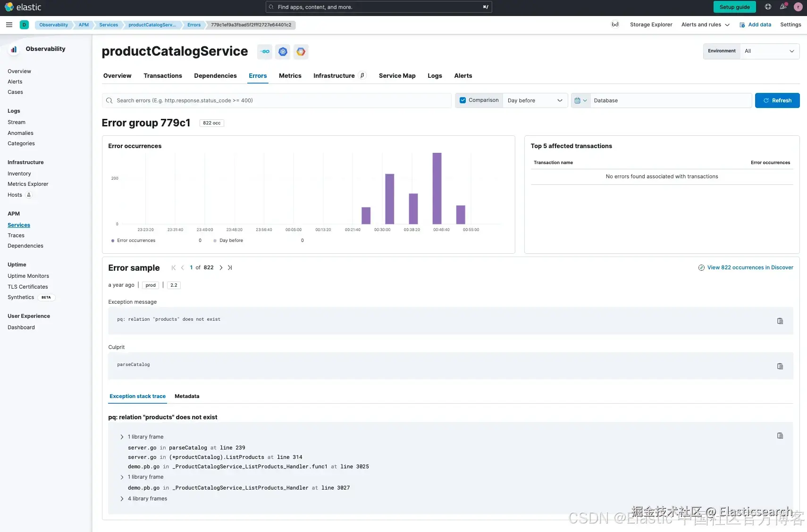The width and height of the screenshot is (807, 532).
Task: Open the Environment All dropdown
Action: (769, 51)
